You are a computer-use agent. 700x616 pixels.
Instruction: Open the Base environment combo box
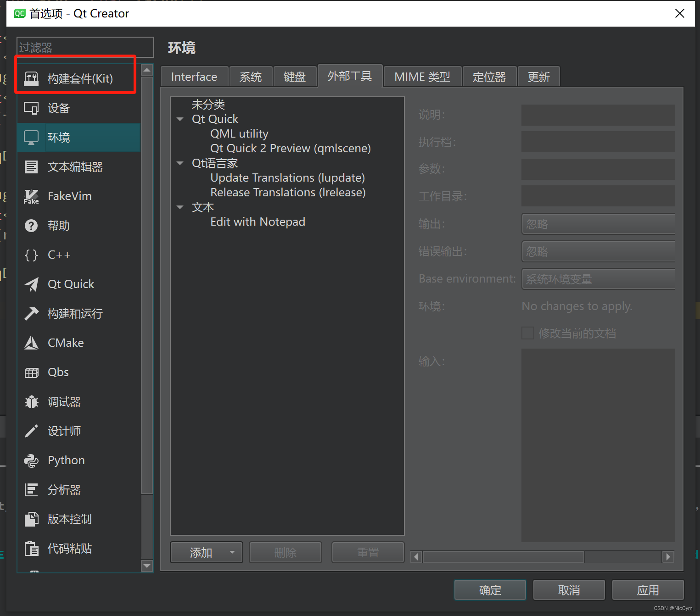click(x=598, y=279)
